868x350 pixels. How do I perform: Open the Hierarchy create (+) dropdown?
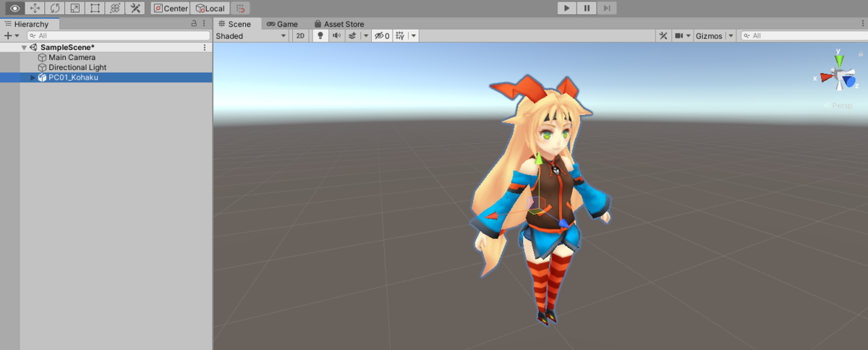click(11, 35)
